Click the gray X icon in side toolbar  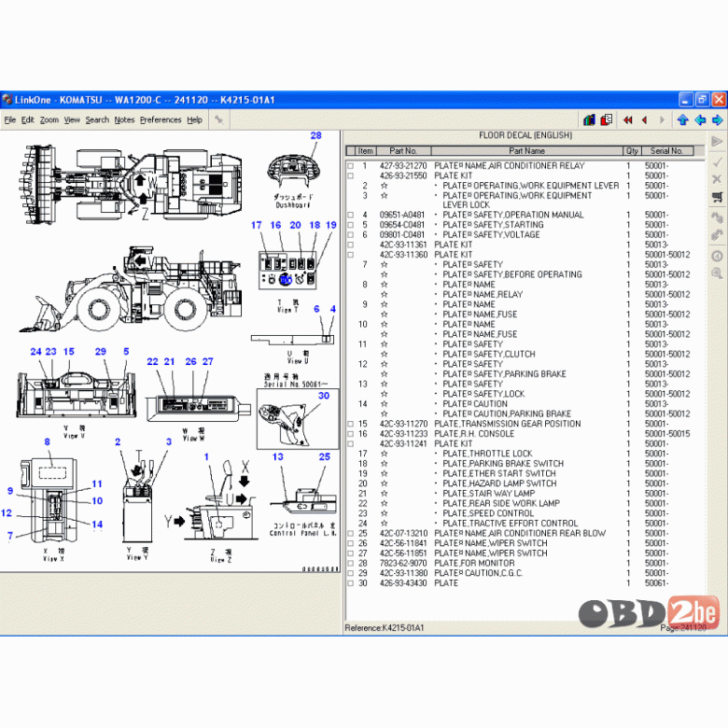coord(717,179)
